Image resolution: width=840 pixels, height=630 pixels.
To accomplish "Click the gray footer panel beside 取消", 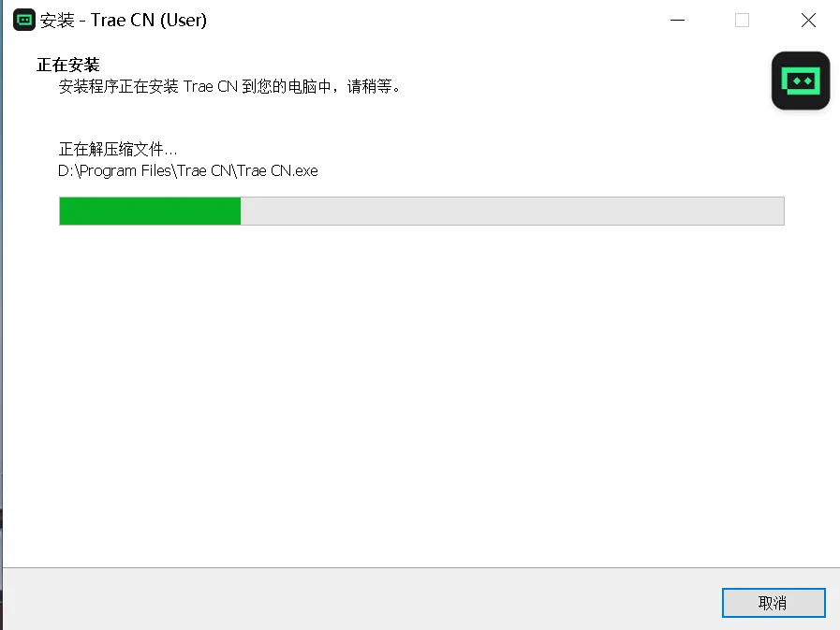I will tap(359, 600).
